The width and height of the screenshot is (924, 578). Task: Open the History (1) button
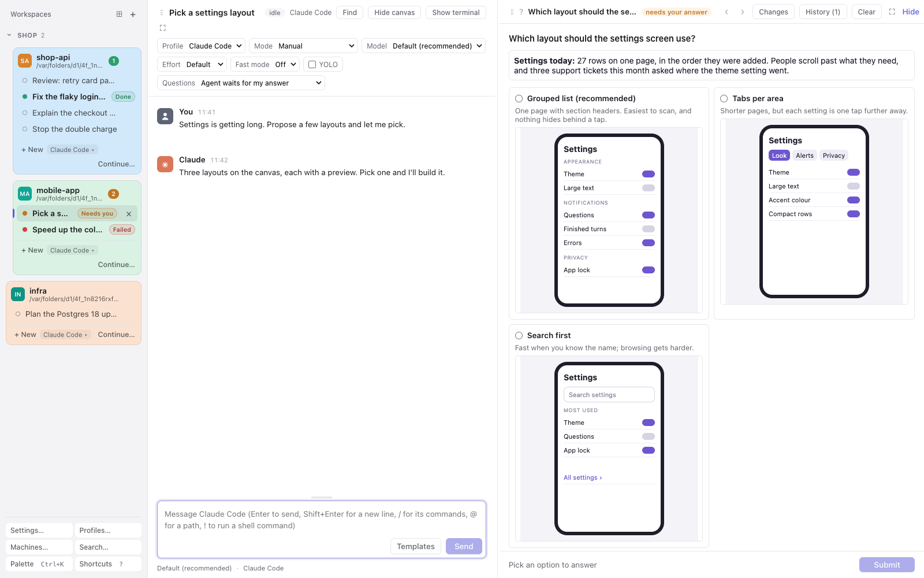click(x=823, y=12)
